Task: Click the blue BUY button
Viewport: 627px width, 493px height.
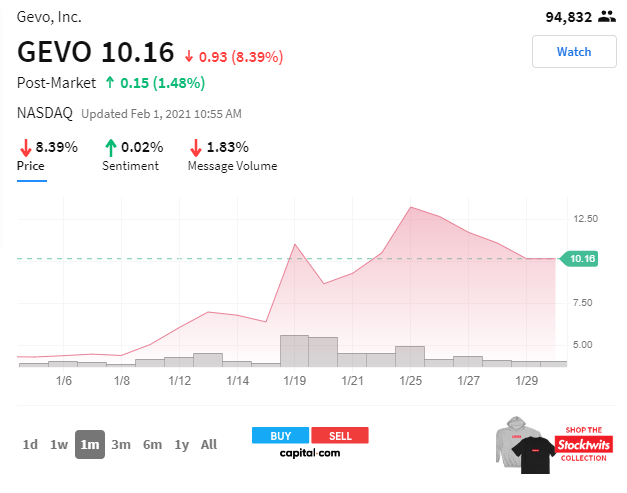Action: tap(280, 435)
